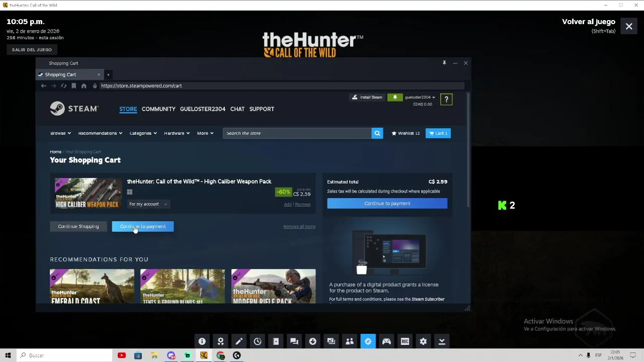Click the SALIR DEL JUEGO button

(x=32, y=50)
